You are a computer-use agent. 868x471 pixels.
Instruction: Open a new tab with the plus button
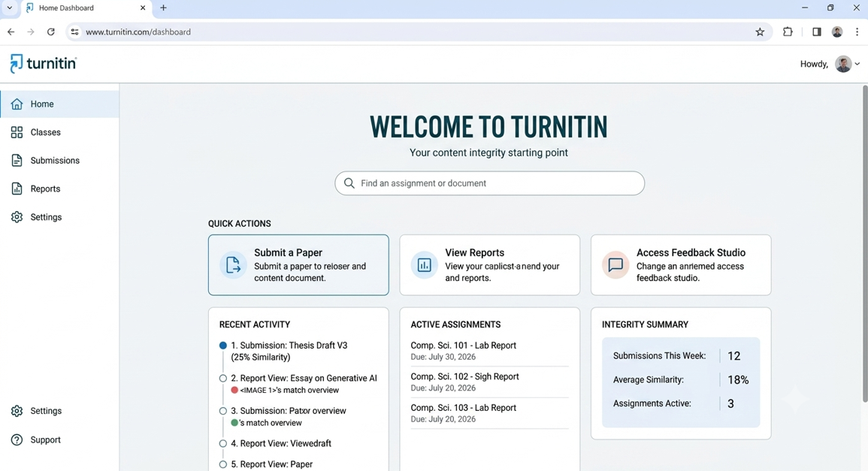(x=163, y=8)
